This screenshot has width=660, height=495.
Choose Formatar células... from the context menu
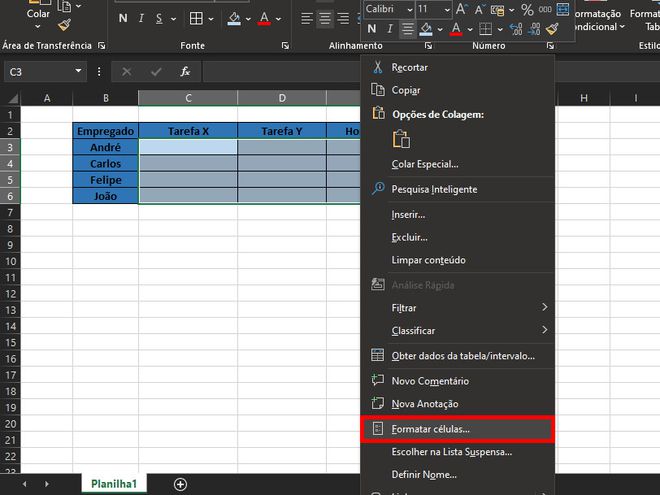click(458, 429)
